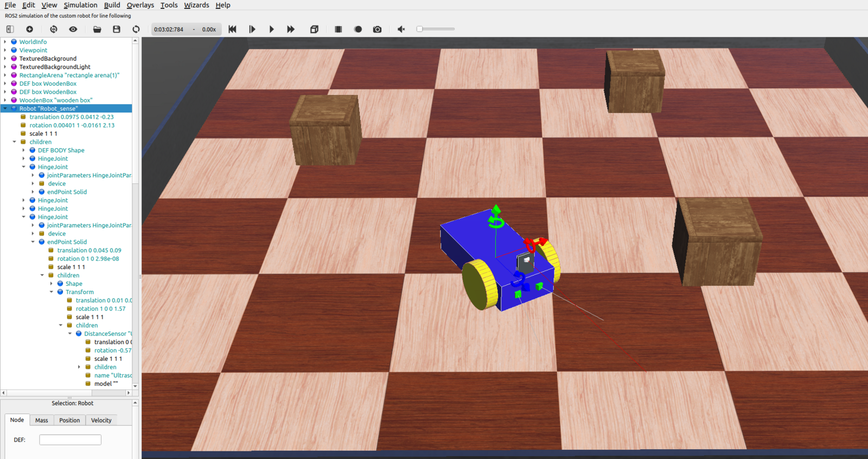This screenshot has width=868, height=459.
Task: Open the Simulation menu
Action: (80, 5)
